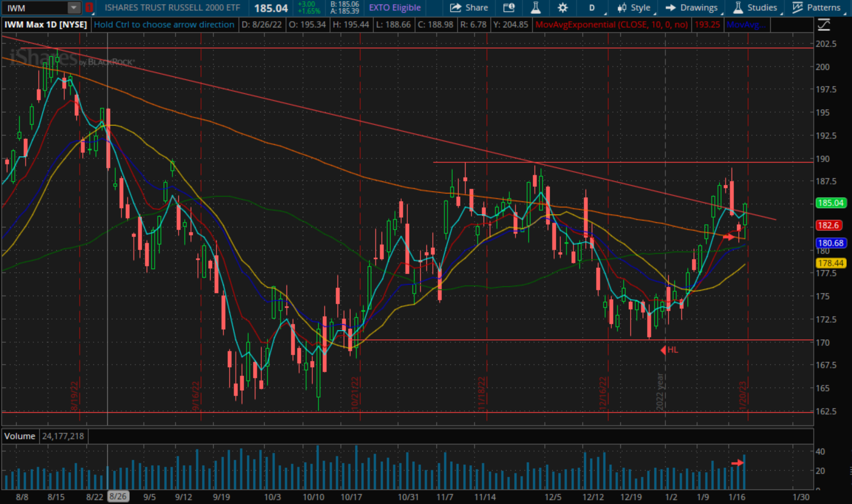The image size is (852, 504).
Task: Click the highlighted 8/26 date on time axis
Action: click(117, 497)
